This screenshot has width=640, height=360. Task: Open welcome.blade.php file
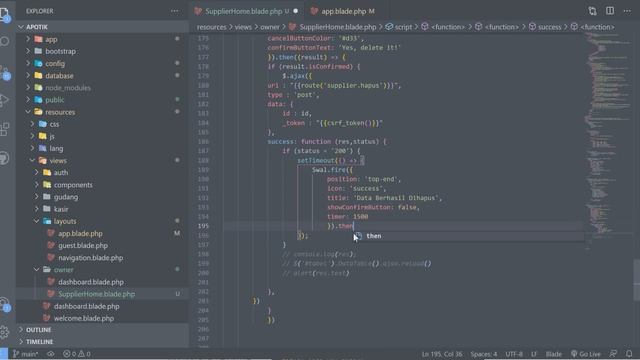pyautogui.click(x=102, y=318)
